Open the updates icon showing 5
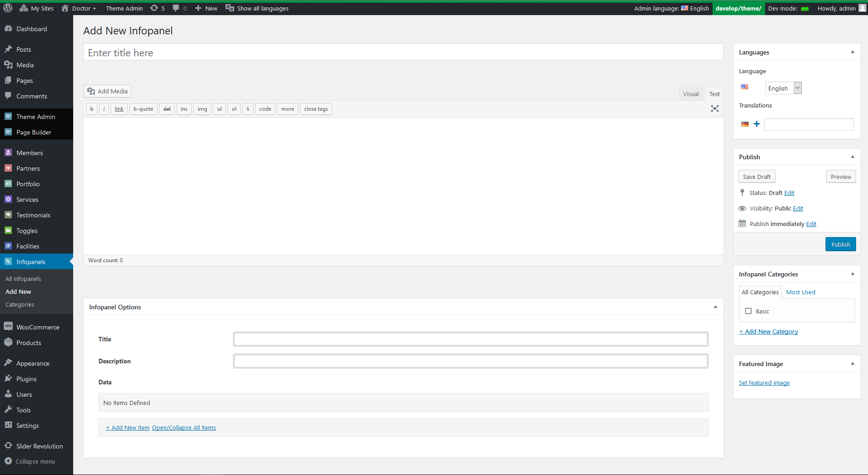 [x=157, y=8]
